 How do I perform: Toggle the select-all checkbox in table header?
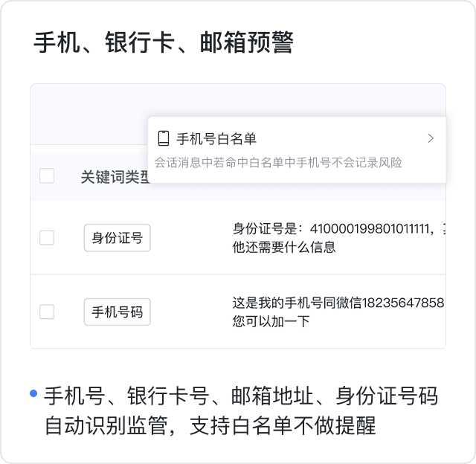pyautogui.click(x=47, y=176)
